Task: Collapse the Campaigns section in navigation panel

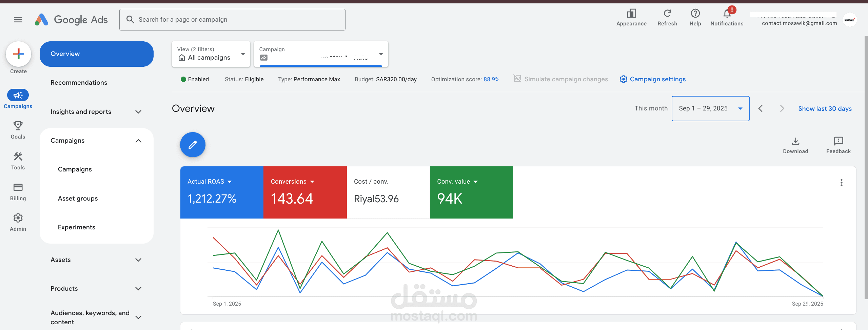Action: [138, 141]
